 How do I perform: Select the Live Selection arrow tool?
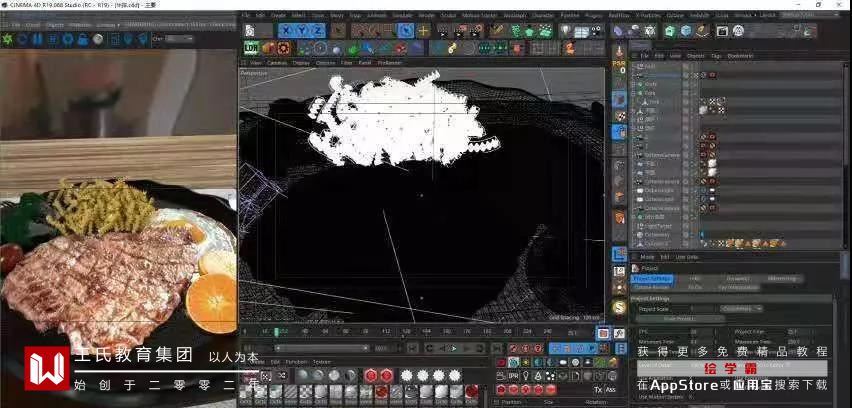click(x=405, y=30)
